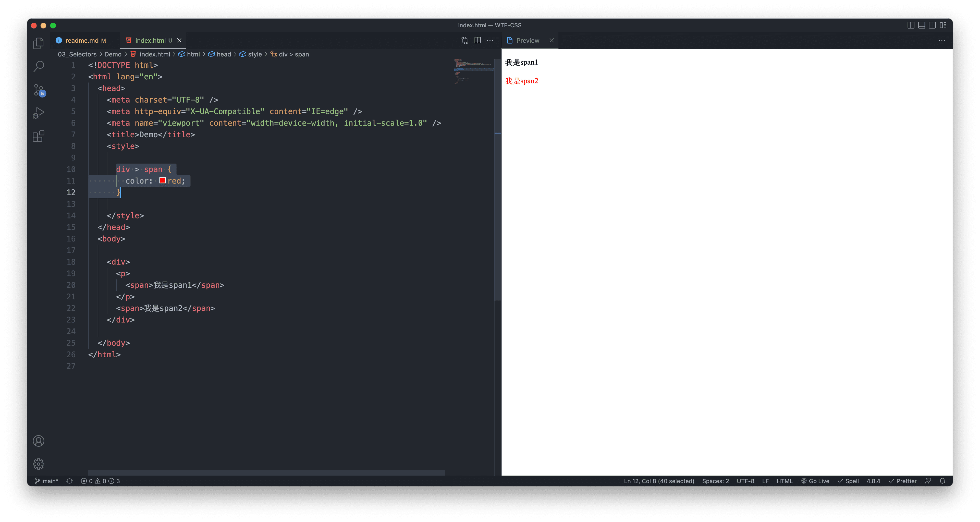Expand the 'style' breadcrumb segment

pos(254,54)
